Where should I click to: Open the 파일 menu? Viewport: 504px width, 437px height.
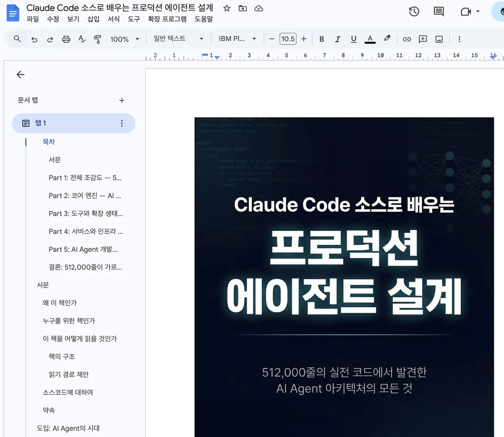[33, 19]
